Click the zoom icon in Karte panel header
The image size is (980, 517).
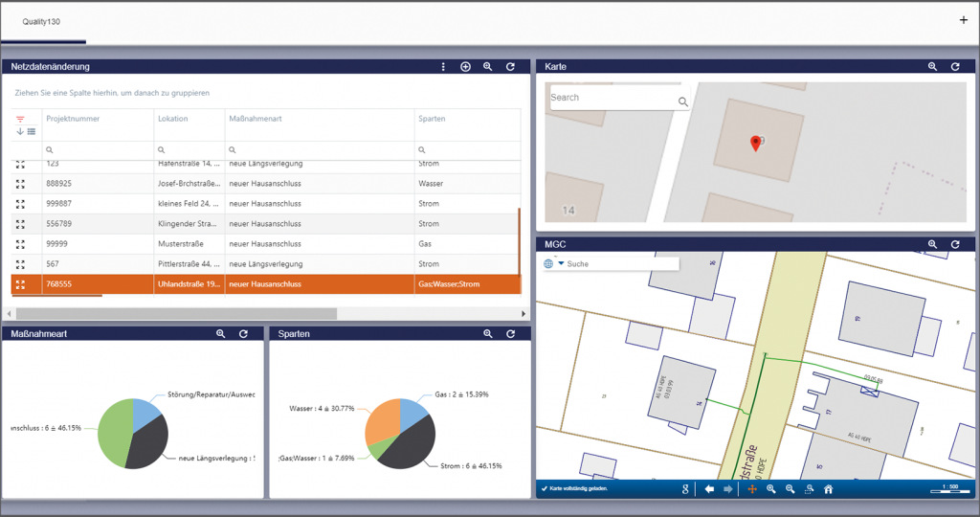(x=932, y=67)
